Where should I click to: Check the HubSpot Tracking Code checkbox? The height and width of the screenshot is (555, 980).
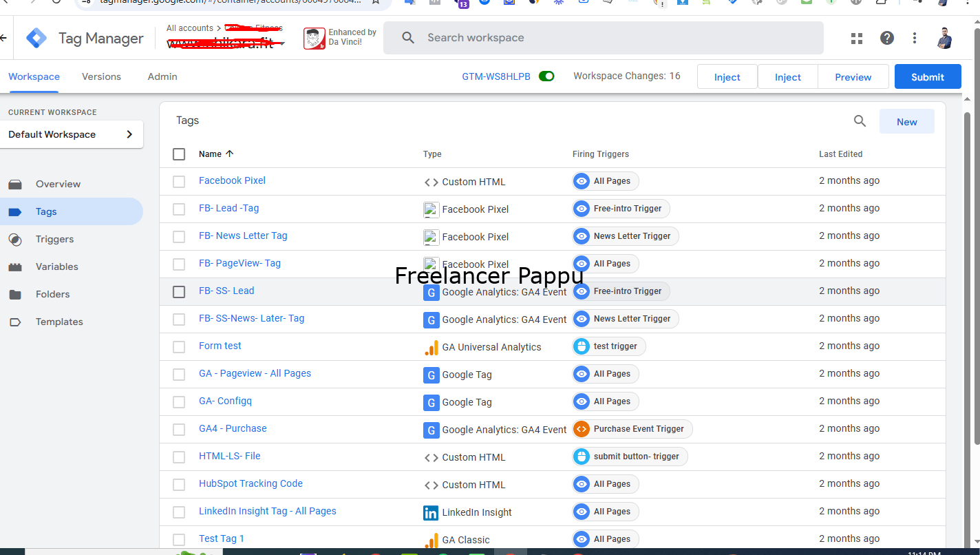(179, 485)
